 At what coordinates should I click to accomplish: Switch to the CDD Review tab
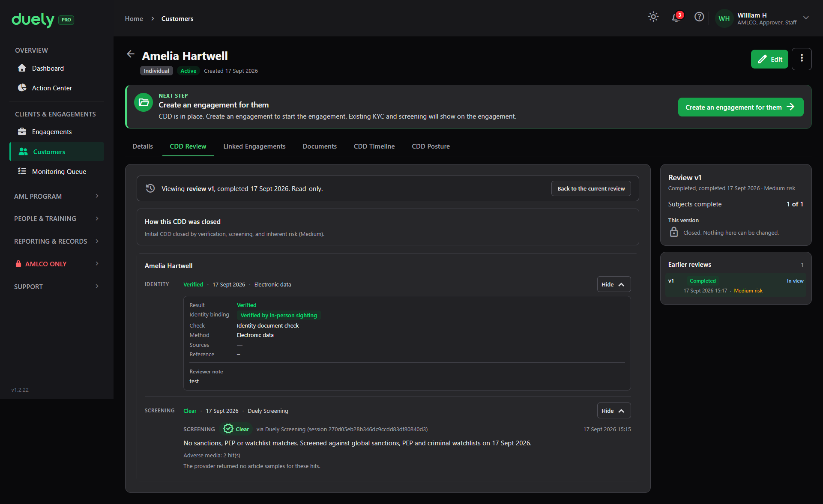click(x=188, y=146)
